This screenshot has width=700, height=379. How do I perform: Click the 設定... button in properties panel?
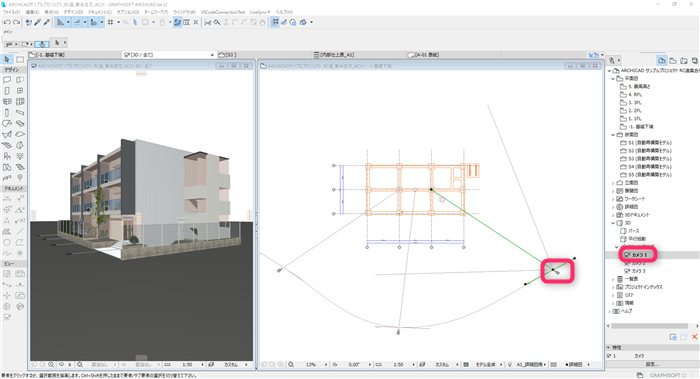point(652,365)
